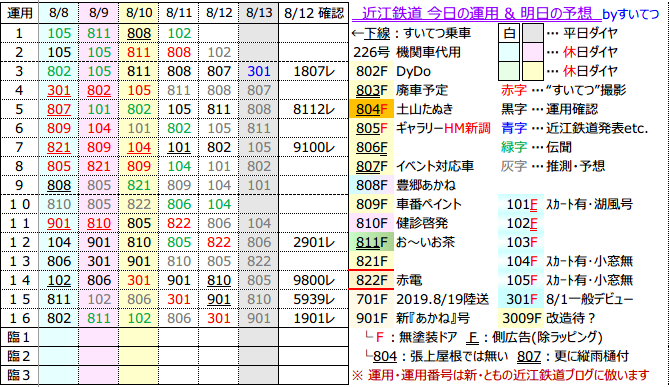Click the white 白 weekday legend box

[x=509, y=33]
